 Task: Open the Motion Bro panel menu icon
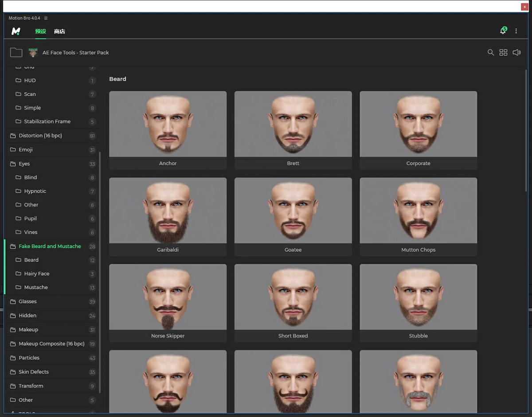click(46, 18)
